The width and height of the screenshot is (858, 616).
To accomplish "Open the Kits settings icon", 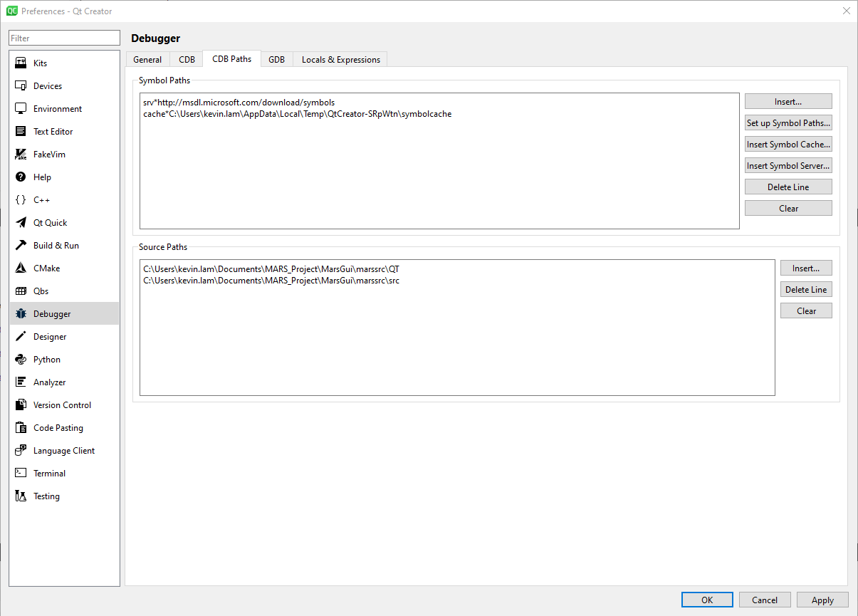I will (x=21, y=63).
